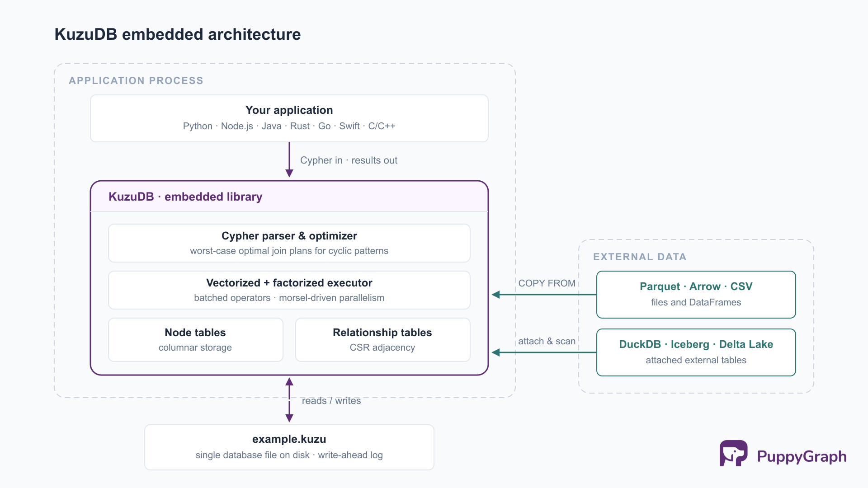Select the 'KuzuDB embedded architecture' title

point(178,34)
